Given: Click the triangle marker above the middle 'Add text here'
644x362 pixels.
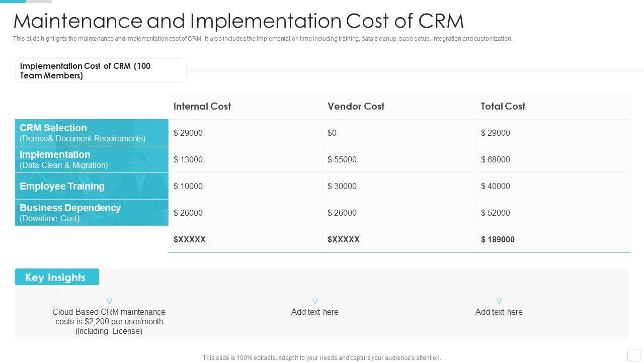Looking at the screenshot, I should coord(315,302).
